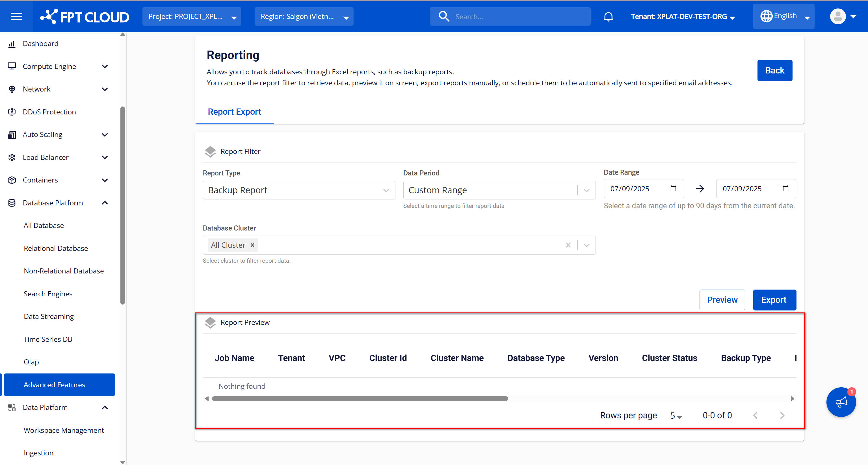Open Data Streaming menu item
Image resolution: width=868 pixels, height=465 pixels.
49,316
